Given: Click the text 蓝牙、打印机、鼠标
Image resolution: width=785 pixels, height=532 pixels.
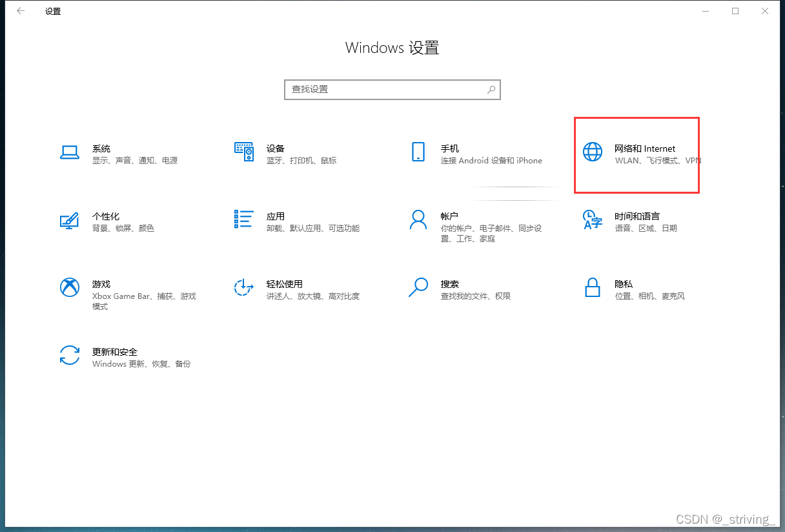Looking at the screenshot, I should coord(301,161).
